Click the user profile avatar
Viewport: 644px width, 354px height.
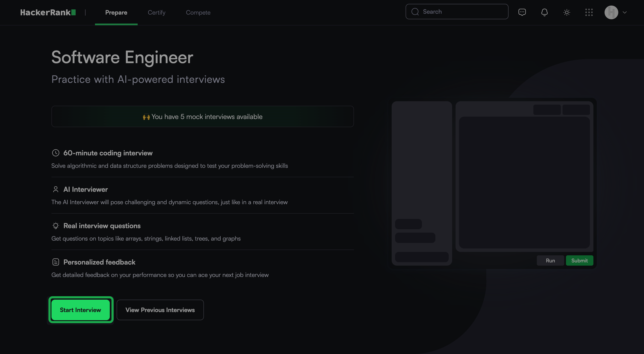pyautogui.click(x=611, y=12)
